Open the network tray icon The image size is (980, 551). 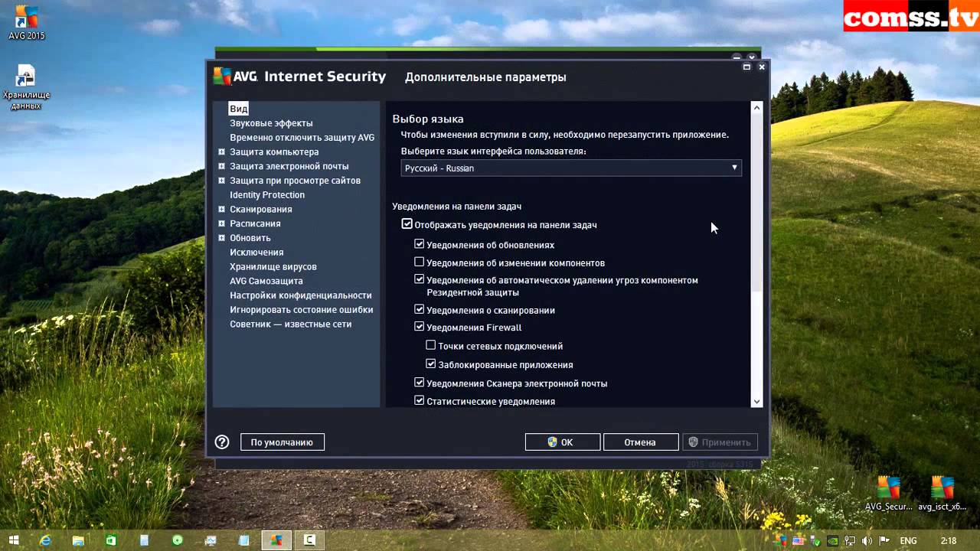pyautogui.click(x=849, y=540)
